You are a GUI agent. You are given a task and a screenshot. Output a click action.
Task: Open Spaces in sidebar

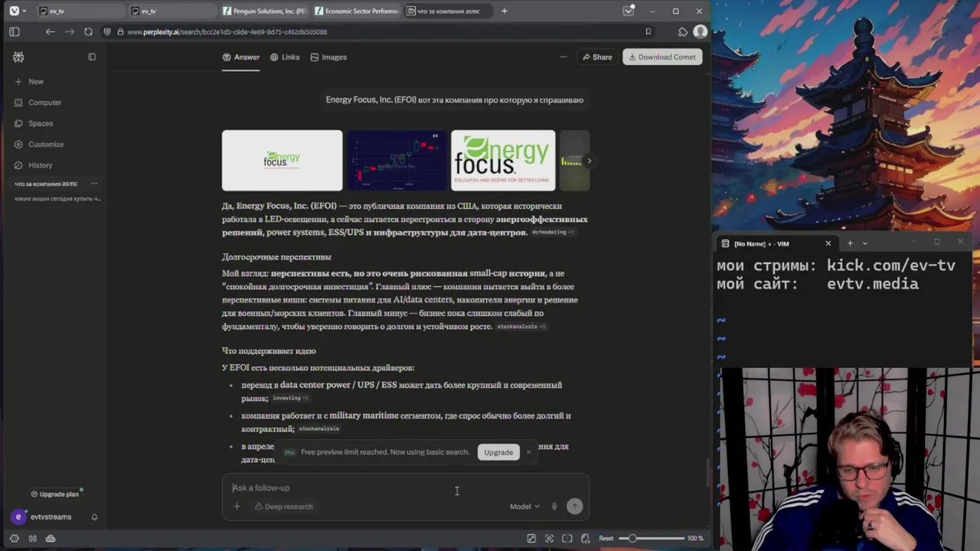pos(34,123)
